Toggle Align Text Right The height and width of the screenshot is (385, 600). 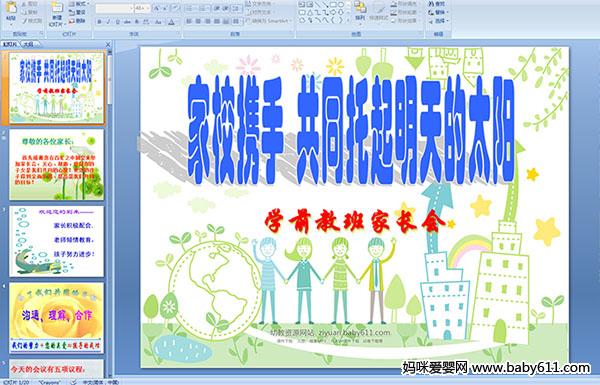pos(207,21)
